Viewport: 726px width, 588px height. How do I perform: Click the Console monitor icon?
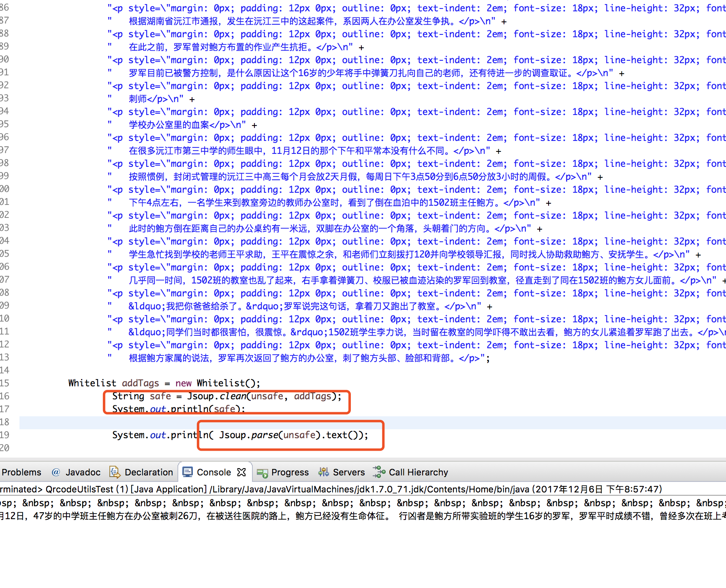187,472
